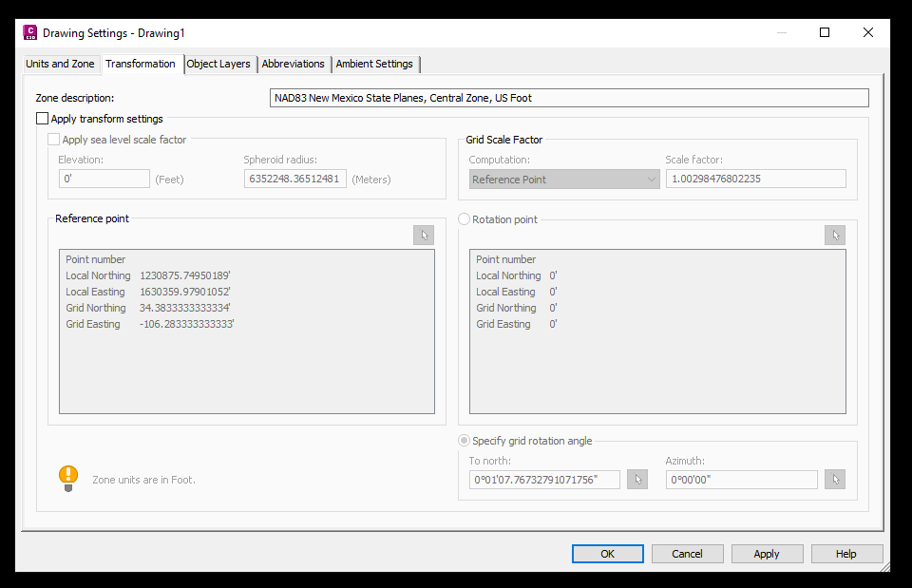Image resolution: width=912 pixels, height=588 pixels.
Task: Click the pick-in-drawing icon for Rotation point
Action: click(x=834, y=235)
